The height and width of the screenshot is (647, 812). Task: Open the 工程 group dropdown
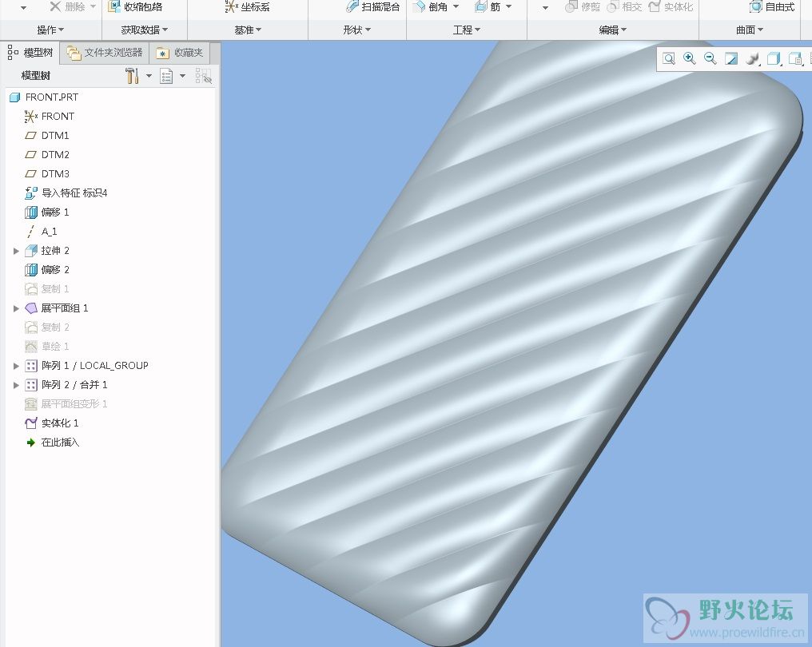[x=467, y=30]
